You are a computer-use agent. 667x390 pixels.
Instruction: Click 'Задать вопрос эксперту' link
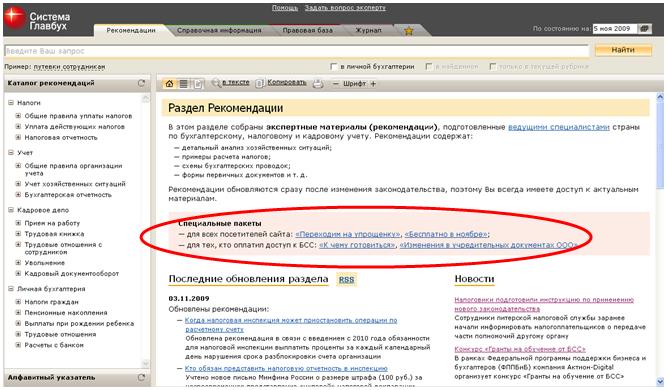pyautogui.click(x=345, y=8)
